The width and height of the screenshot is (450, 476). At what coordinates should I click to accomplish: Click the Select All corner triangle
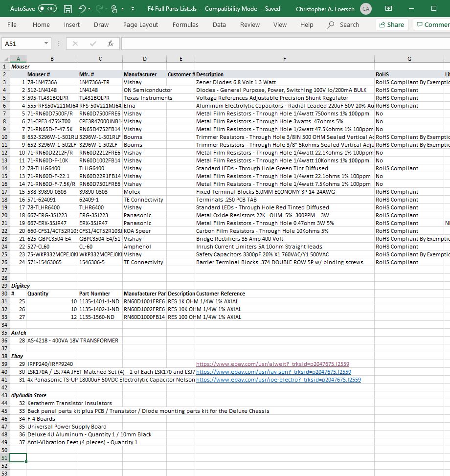(x=5, y=59)
